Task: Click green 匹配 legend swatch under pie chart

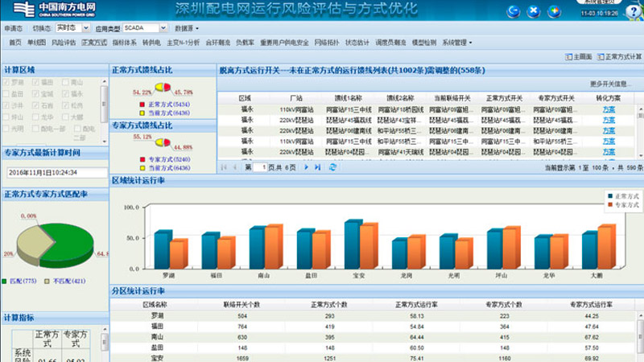Action: (x=6, y=281)
